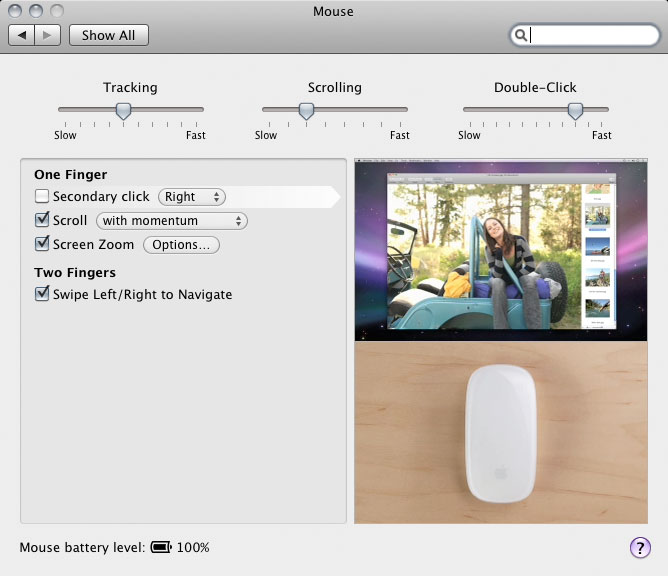Click the back navigation arrow

pyautogui.click(x=22, y=35)
